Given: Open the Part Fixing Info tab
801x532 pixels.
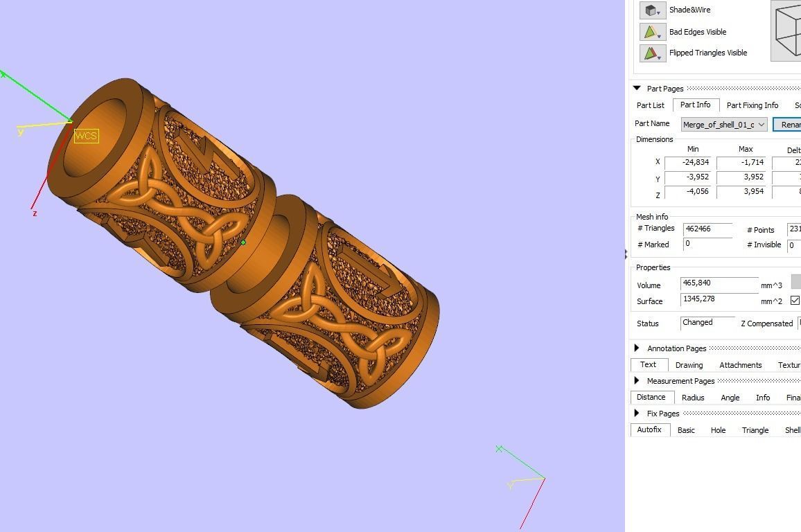Looking at the screenshot, I should [752, 105].
